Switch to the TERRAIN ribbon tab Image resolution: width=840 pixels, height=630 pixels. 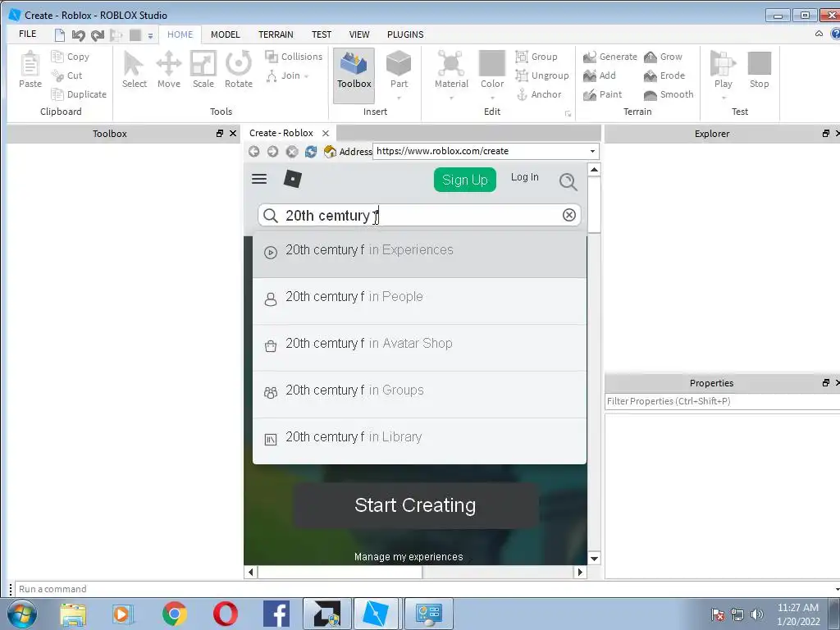276,34
